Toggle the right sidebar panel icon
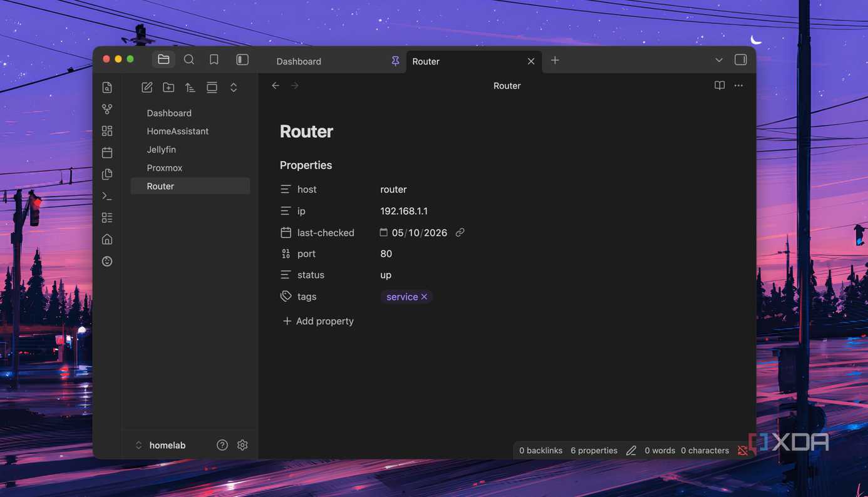Viewport: 868px width, 497px height. pyautogui.click(x=740, y=60)
